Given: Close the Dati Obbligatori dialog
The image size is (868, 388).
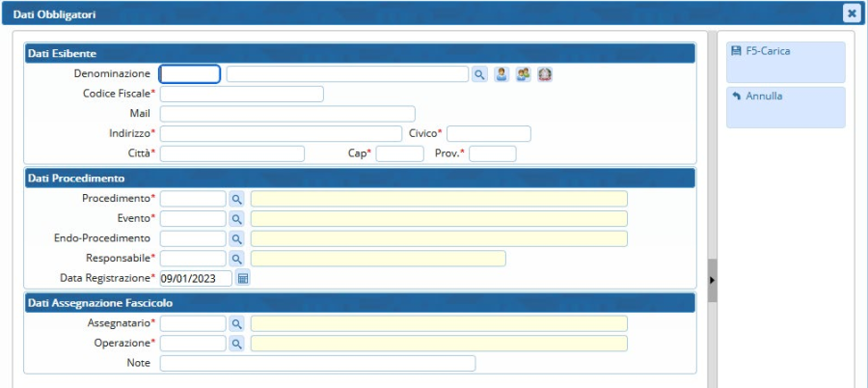Looking at the screenshot, I should (x=851, y=14).
